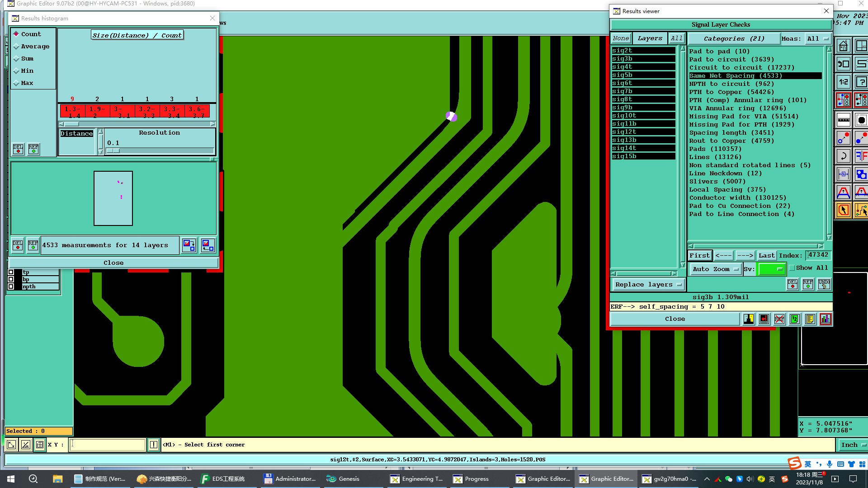Select layer sig7b in the list
This screenshot has height=488, width=868.
(643, 91)
